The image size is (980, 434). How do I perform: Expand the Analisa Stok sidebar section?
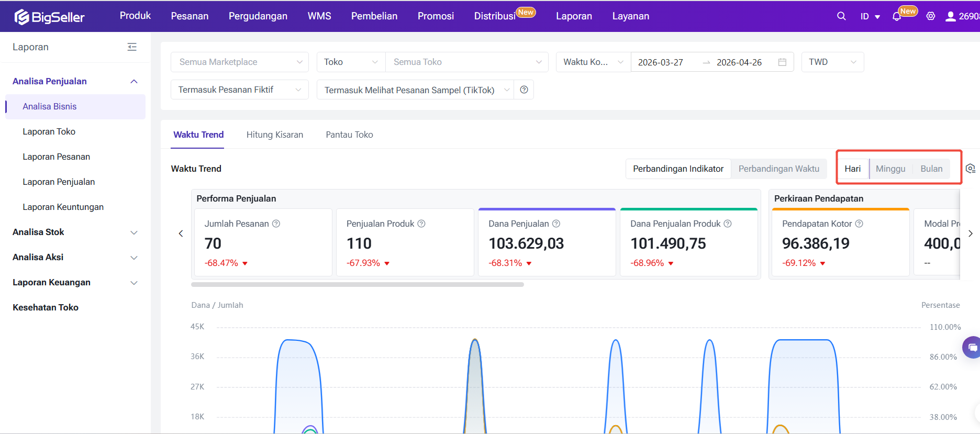pos(75,232)
